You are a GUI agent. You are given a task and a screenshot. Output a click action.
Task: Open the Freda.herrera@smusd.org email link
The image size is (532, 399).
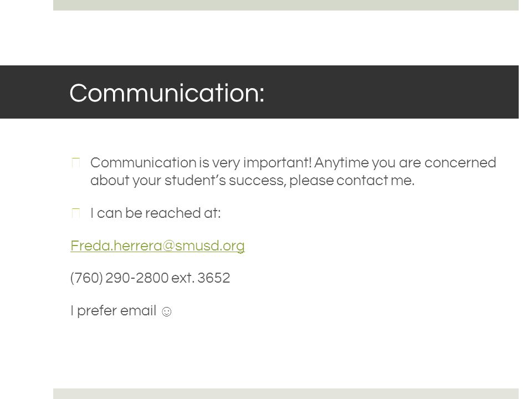(157, 245)
